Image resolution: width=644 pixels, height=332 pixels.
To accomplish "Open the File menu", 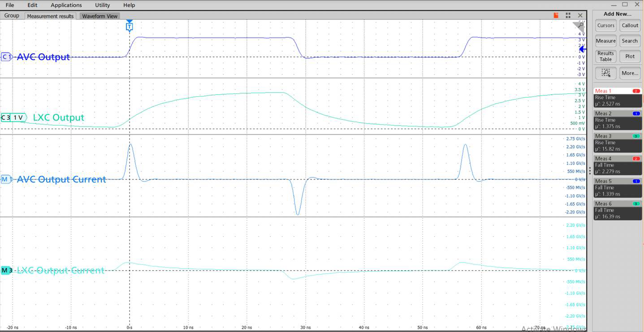I will tap(9, 5).
